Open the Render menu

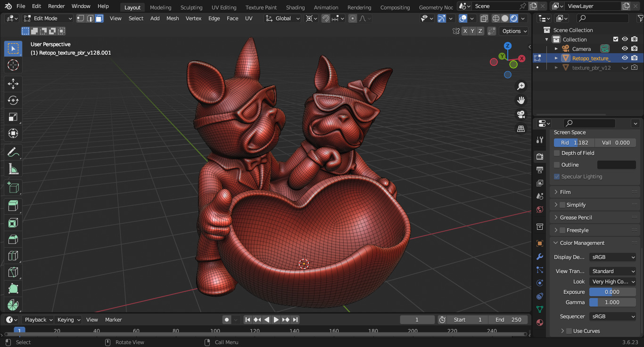click(x=56, y=6)
